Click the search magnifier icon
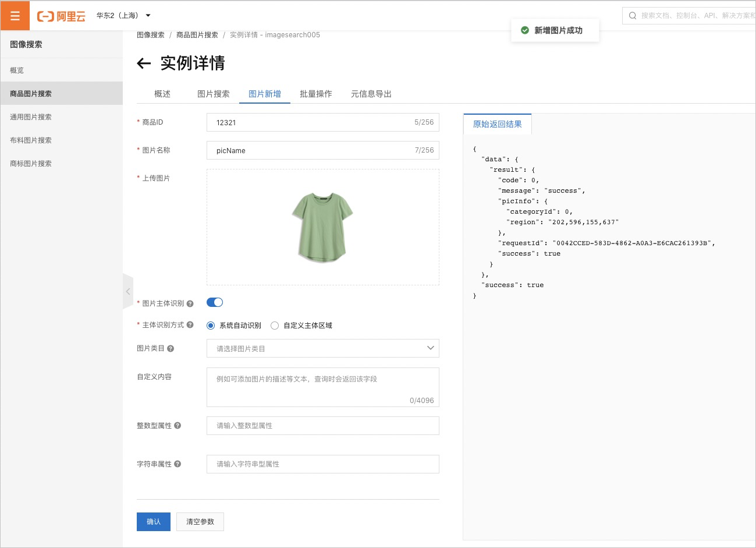Image resolution: width=756 pixels, height=548 pixels. tap(633, 16)
